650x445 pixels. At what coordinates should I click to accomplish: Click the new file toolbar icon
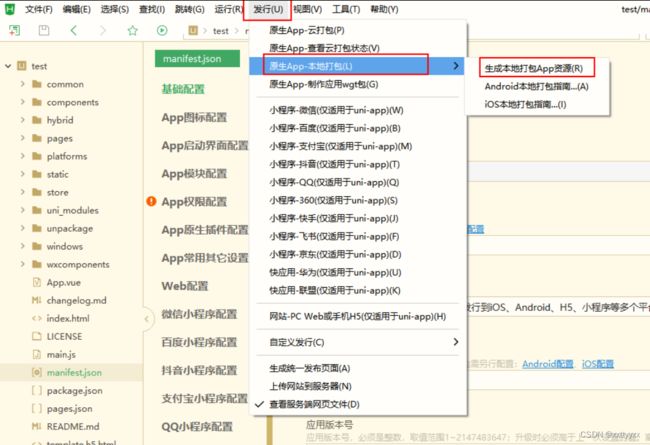pos(15,30)
